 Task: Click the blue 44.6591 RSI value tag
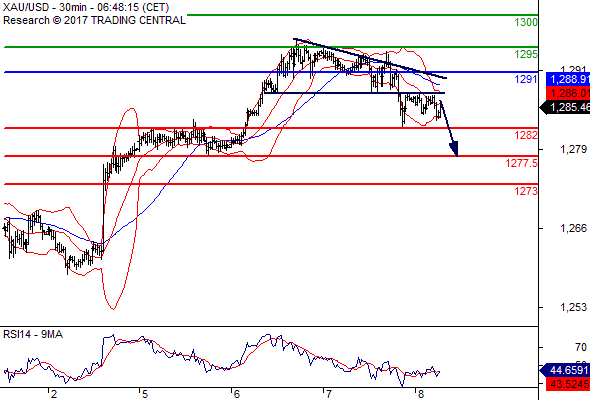566,371
